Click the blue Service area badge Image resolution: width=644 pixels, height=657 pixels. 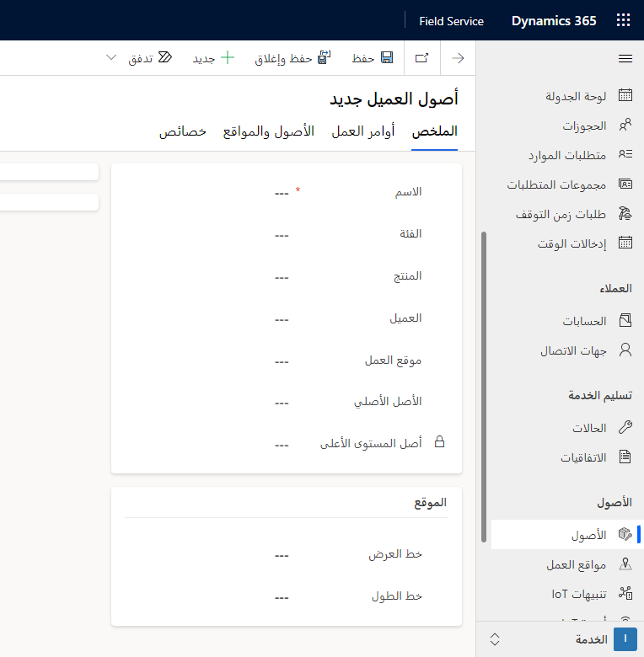coord(625,639)
